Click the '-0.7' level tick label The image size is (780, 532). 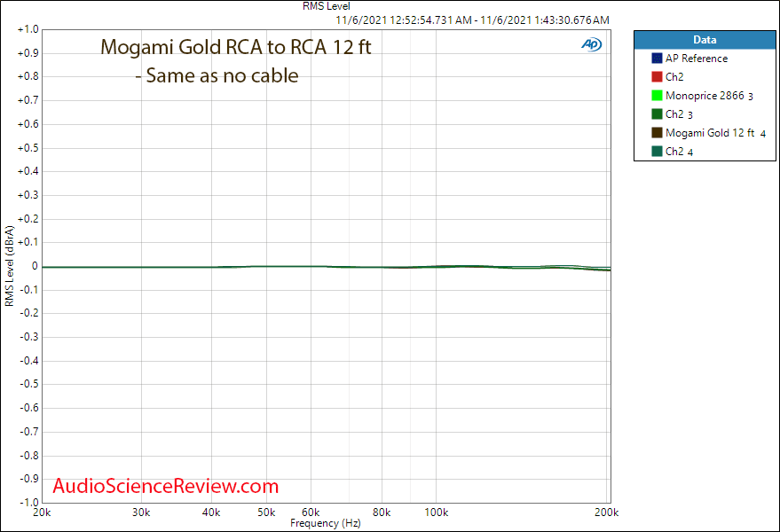(x=29, y=432)
